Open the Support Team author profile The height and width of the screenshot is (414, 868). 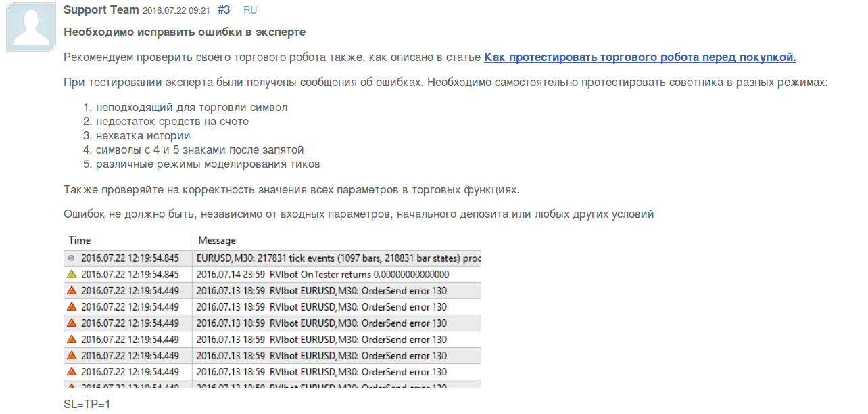(x=101, y=10)
